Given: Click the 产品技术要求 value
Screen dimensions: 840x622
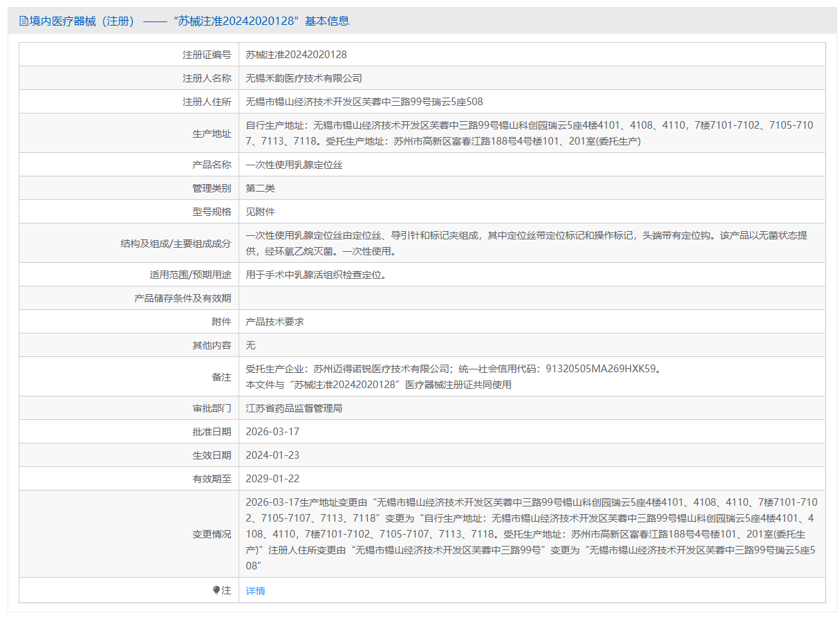Looking at the screenshot, I should pyautogui.click(x=274, y=322).
